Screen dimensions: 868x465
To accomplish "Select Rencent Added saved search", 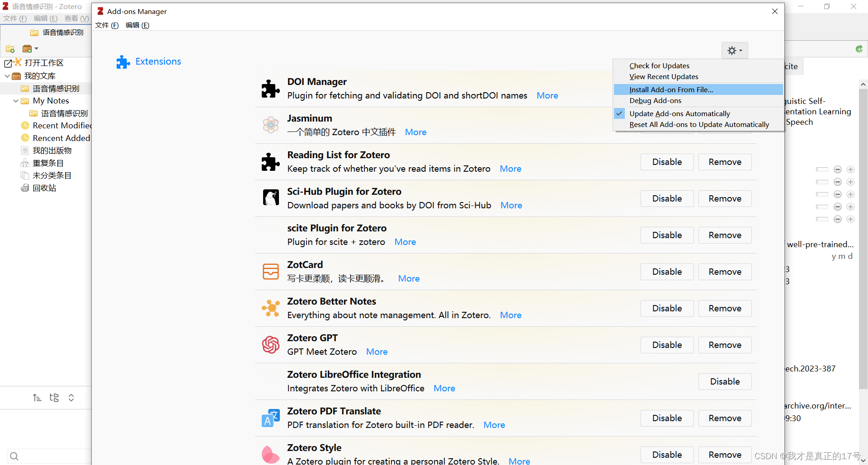I will pos(61,138).
